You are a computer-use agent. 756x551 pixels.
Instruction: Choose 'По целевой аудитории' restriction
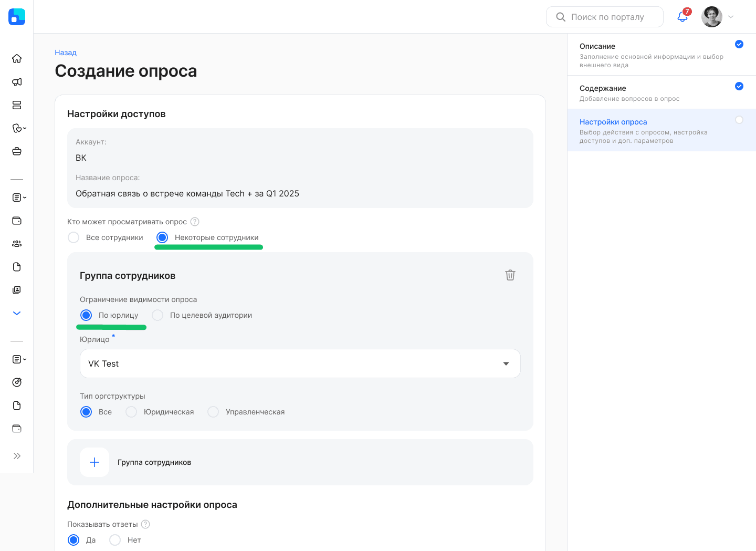202,315
